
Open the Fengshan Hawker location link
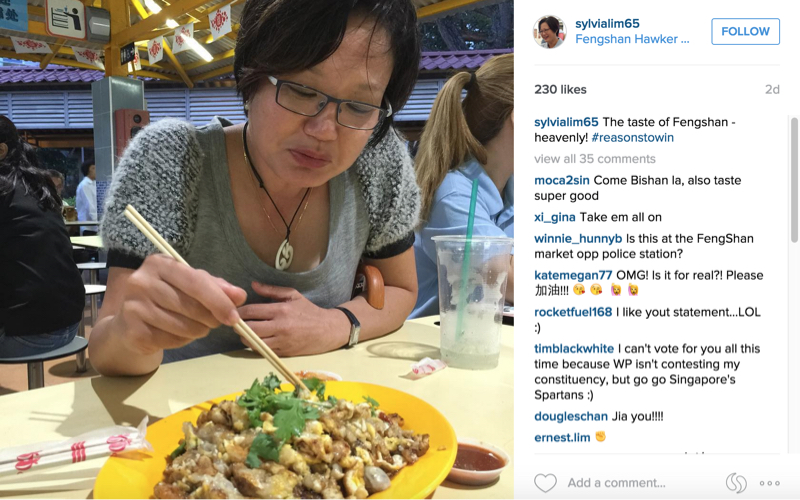coord(632,39)
